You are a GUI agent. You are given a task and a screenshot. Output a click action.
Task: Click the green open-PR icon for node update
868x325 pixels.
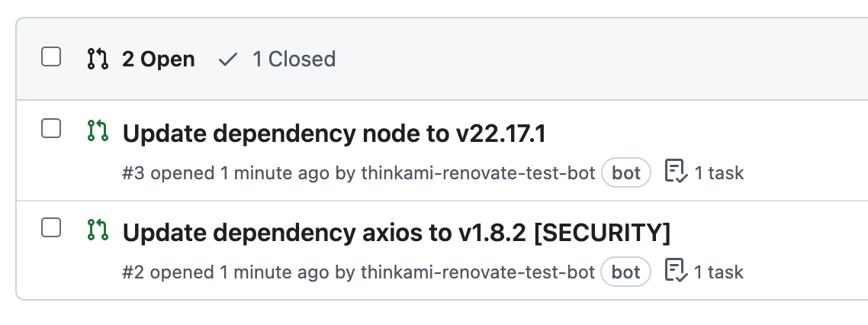coord(98,130)
